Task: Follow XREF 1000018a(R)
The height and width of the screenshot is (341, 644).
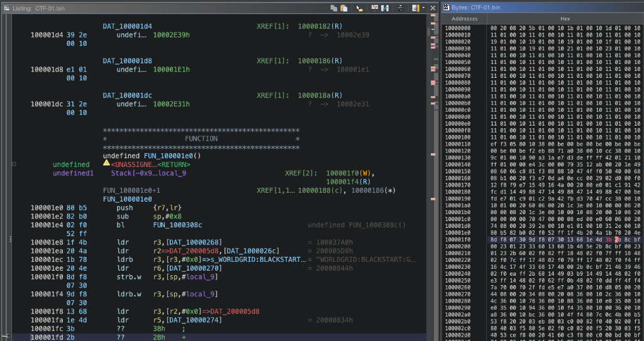Action: point(320,95)
